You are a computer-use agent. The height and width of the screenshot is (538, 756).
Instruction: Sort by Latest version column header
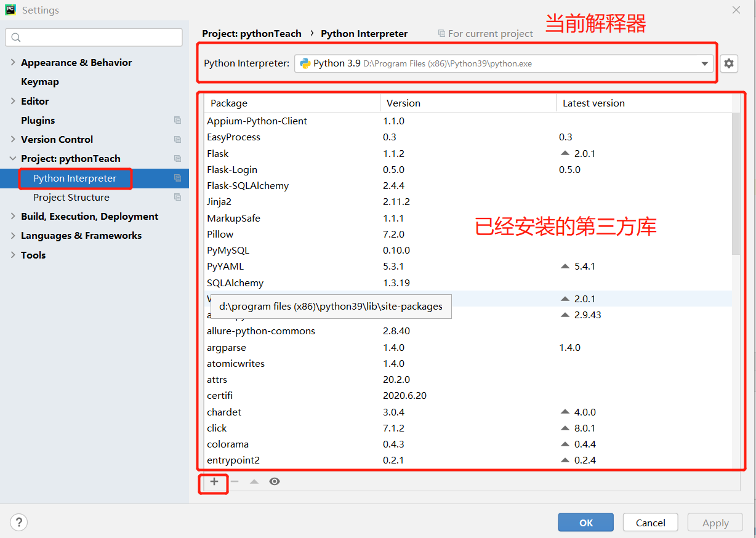(x=644, y=103)
